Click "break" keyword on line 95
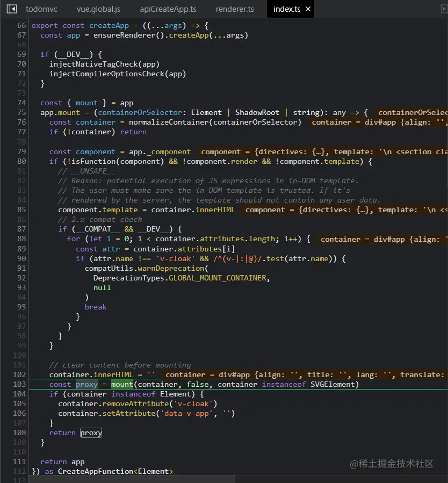 (x=96, y=307)
